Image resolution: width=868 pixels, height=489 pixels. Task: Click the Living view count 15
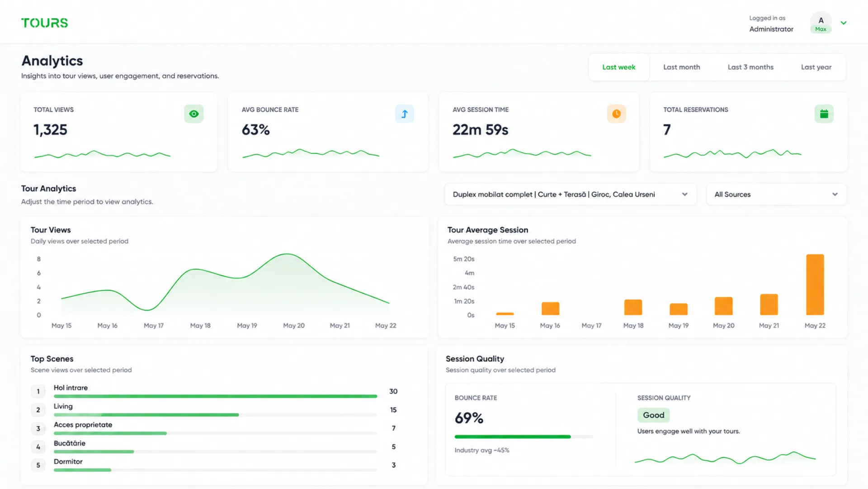pyautogui.click(x=393, y=410)
